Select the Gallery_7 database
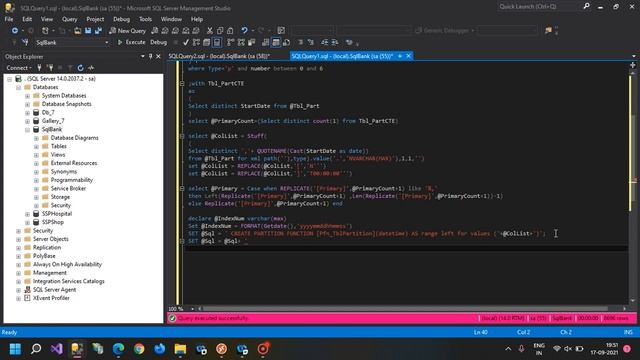Screen dimensions: 640x360 [x=53, y=121]
